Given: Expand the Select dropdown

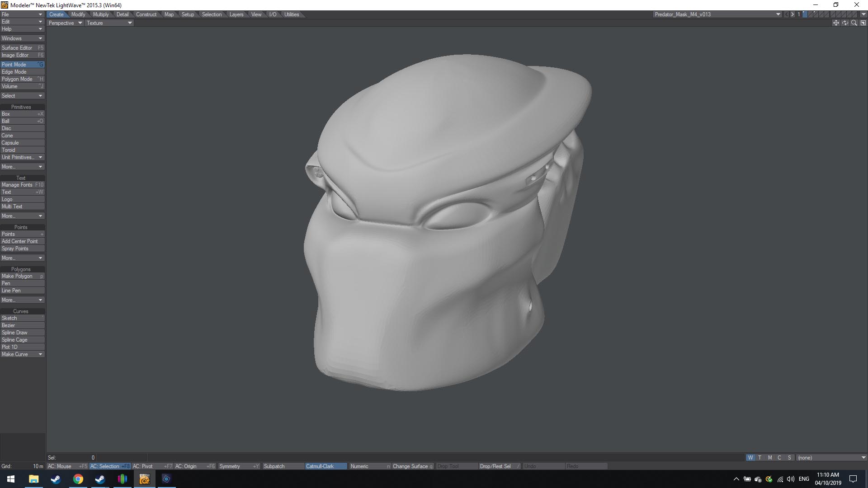Looking at the screenshot, I should point(22,96).
